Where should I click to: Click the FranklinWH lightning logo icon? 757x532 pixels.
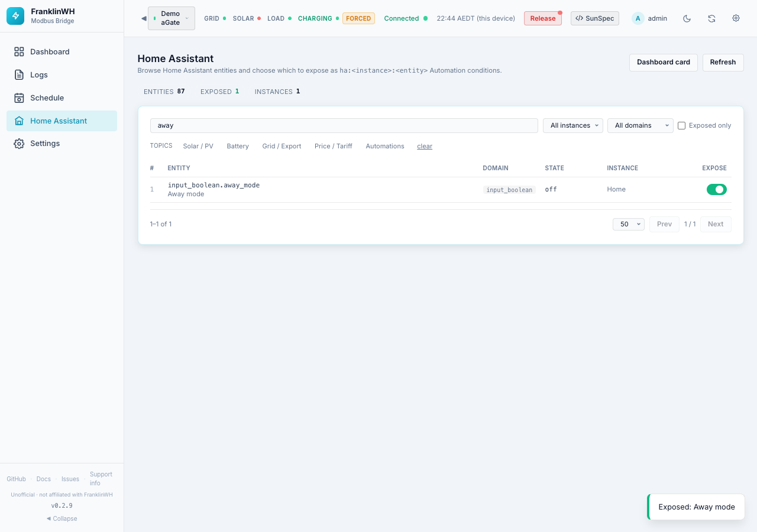pyautogui.click(x=15, y=16)
